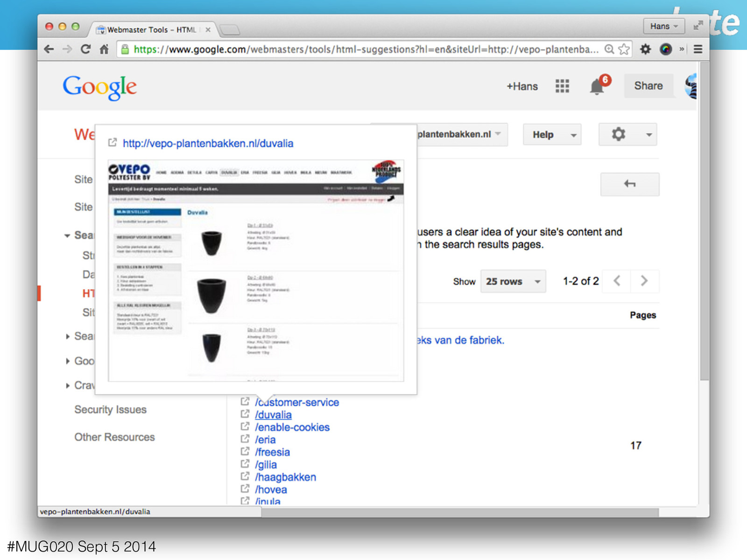
Task: Open the Help dropdown
Action: (552, 134)
